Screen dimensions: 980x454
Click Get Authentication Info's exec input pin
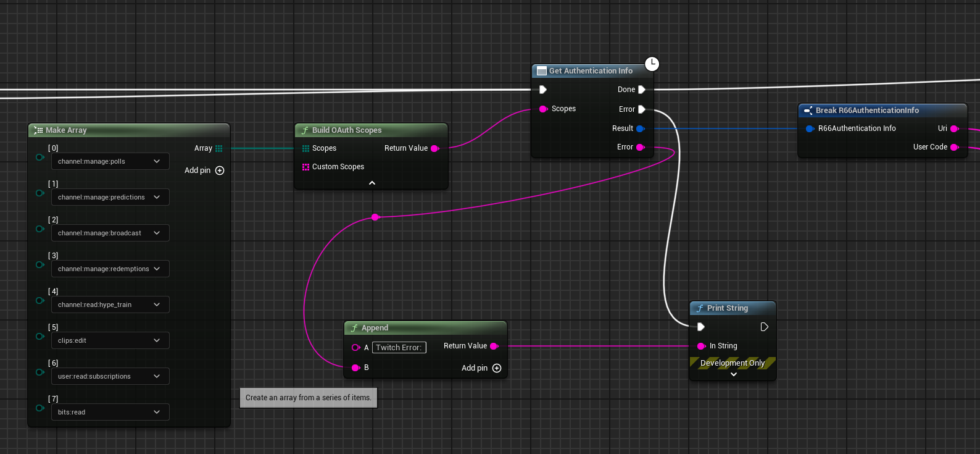point(543,90)
